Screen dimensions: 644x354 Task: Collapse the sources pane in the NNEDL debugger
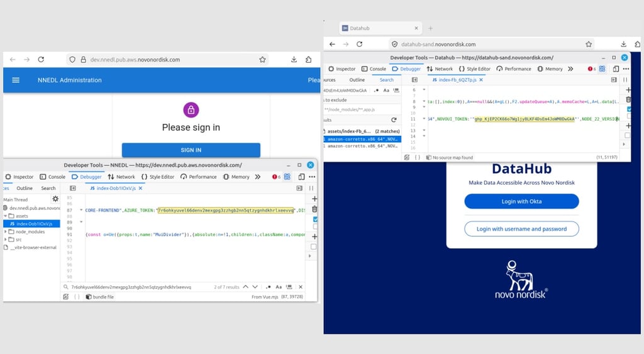[73, 188]
